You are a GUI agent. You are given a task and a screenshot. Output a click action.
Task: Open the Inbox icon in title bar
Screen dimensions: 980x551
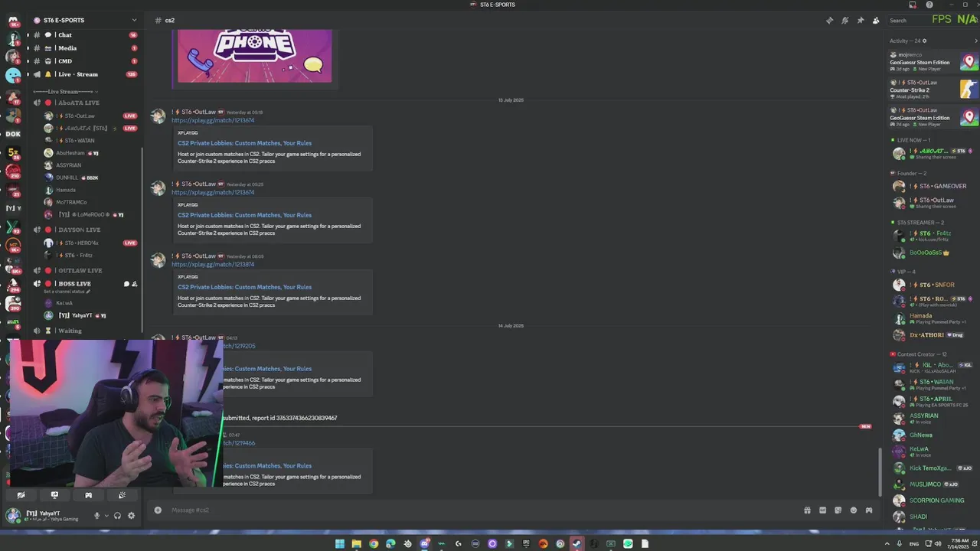coord(913,5)
